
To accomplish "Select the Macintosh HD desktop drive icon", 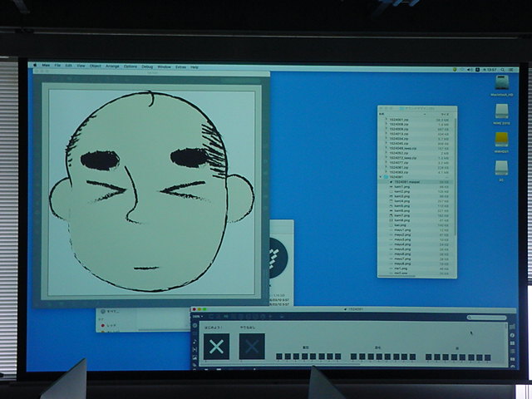I will [x=501, y=82].
